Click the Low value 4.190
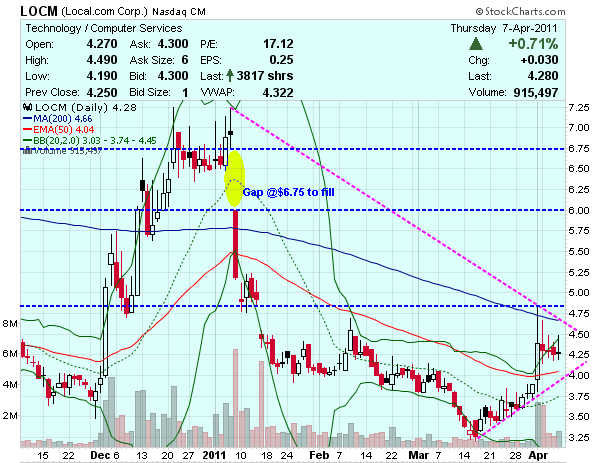 coord(102,76)
